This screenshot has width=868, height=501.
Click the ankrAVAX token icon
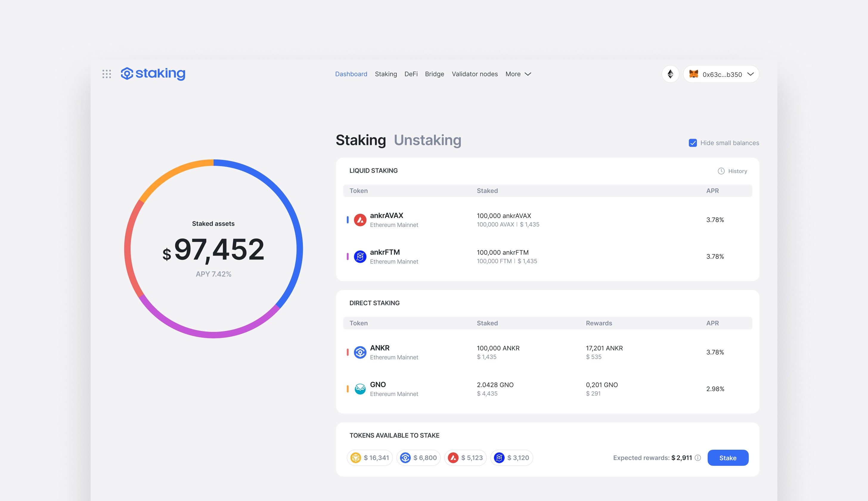click(x=360, y=220)
